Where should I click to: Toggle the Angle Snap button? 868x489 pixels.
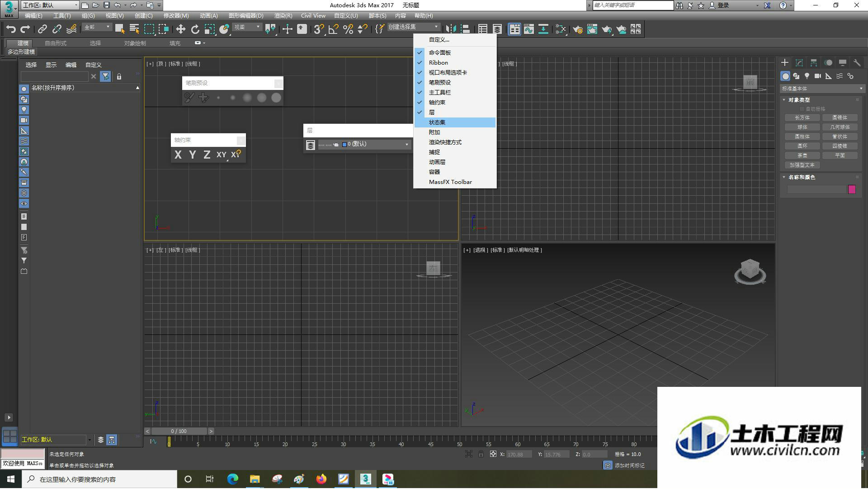coord(334,29)
